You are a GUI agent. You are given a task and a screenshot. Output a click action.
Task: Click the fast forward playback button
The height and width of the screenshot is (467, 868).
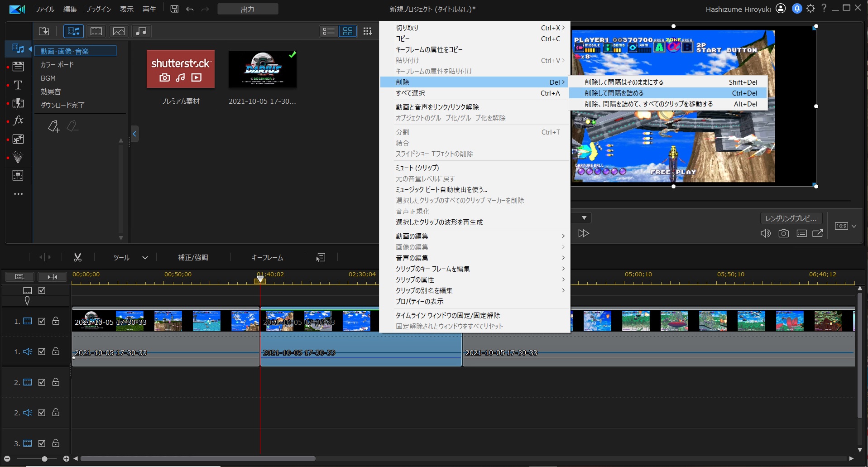[x=584, y=233]
